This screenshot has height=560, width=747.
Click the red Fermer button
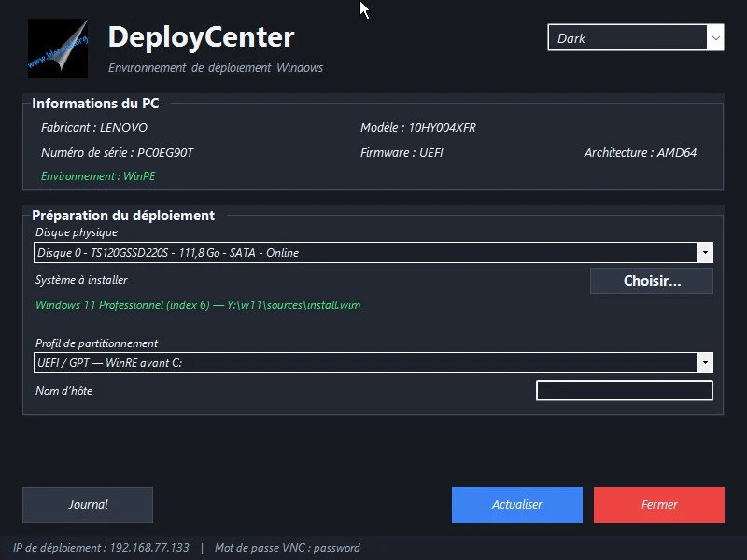(x=659, y=505)
